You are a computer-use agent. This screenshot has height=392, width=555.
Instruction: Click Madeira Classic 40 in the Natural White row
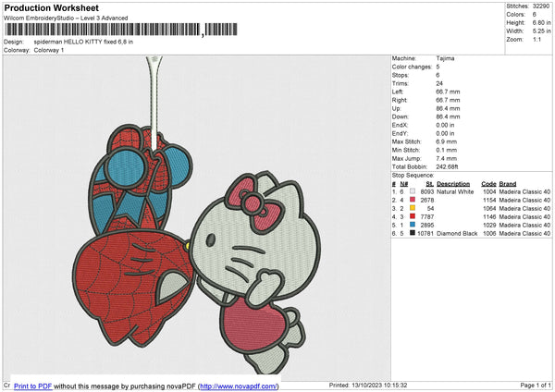[x=524, y=191]
